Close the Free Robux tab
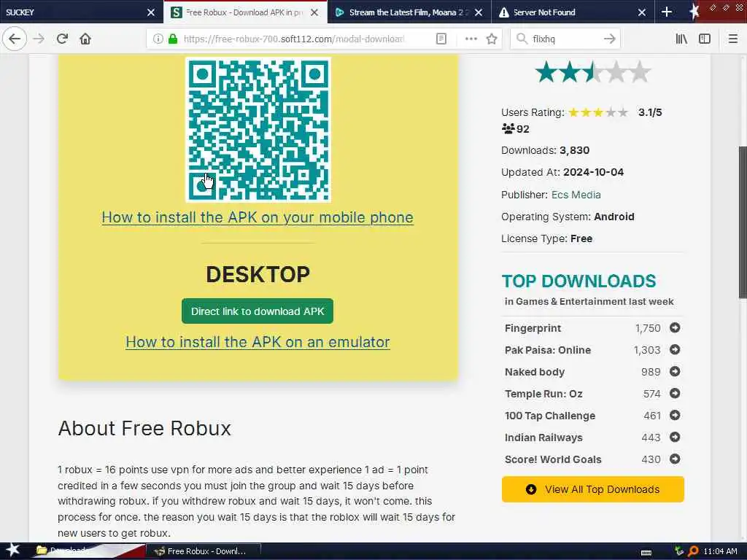This screenshot has width=747, height=560. (x=314, y=12)
